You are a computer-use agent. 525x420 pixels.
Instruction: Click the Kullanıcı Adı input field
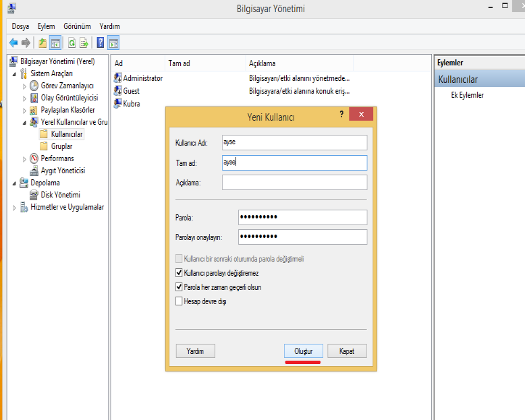pyautogui.click(x=294, y=142)
